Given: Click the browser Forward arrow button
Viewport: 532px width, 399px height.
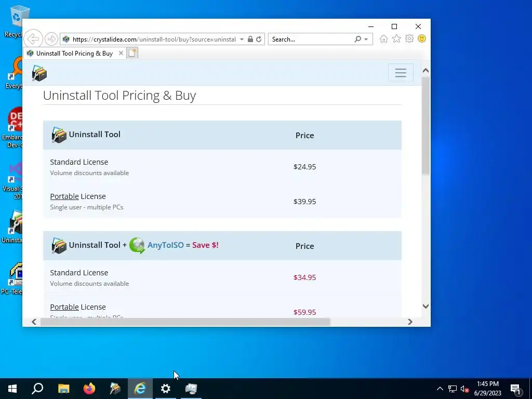Looking at the screenshot, I should point(51,39).
